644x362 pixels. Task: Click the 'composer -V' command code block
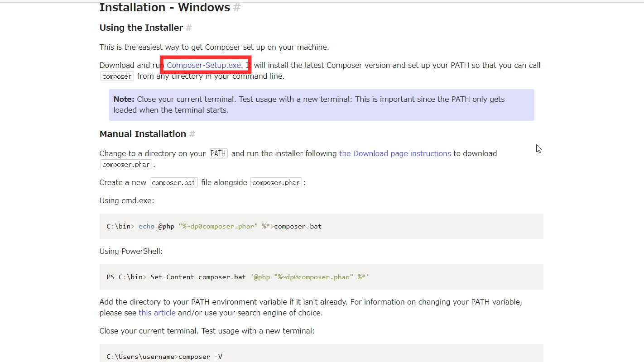point(322,353)
